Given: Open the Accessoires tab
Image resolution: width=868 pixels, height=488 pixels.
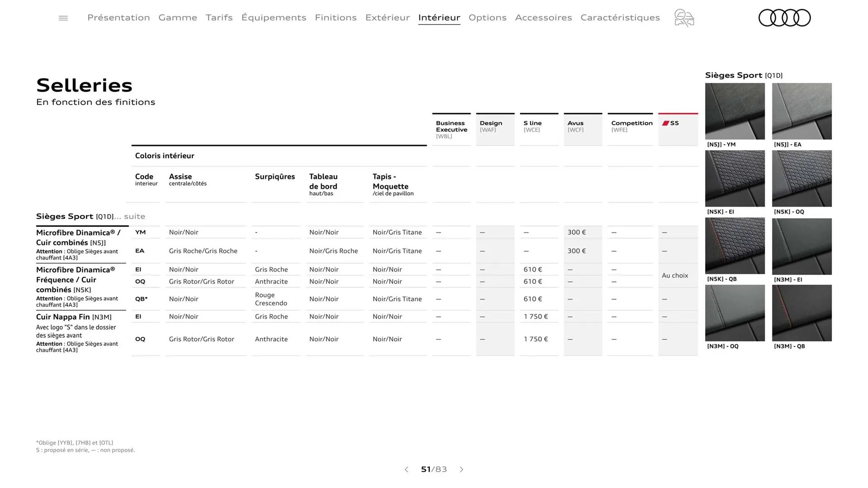Looking at the screenshot, I should [x=543, y=18].
